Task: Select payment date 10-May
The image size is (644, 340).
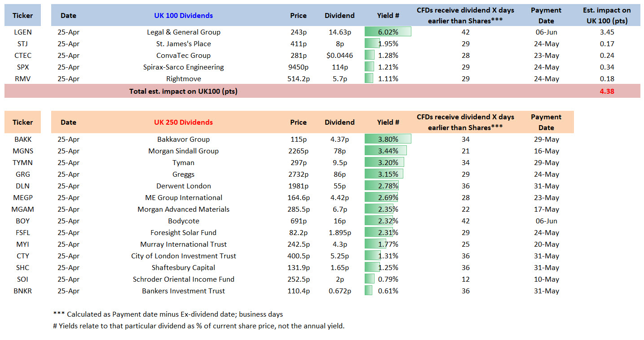Action: [x=546, y=279]
